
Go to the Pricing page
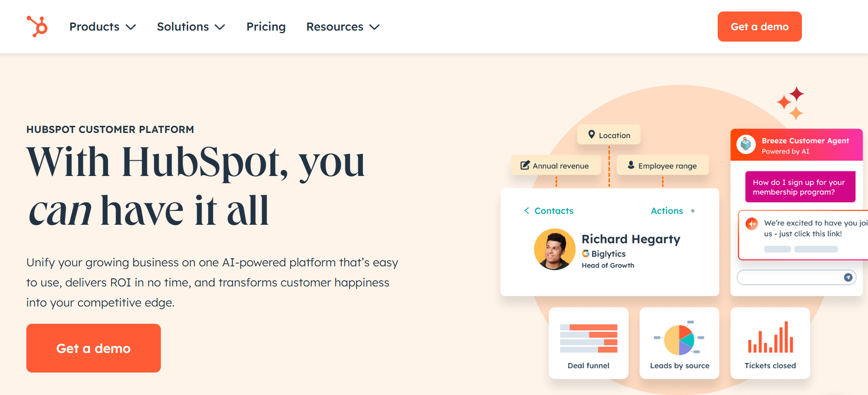(x=266, y=27)
